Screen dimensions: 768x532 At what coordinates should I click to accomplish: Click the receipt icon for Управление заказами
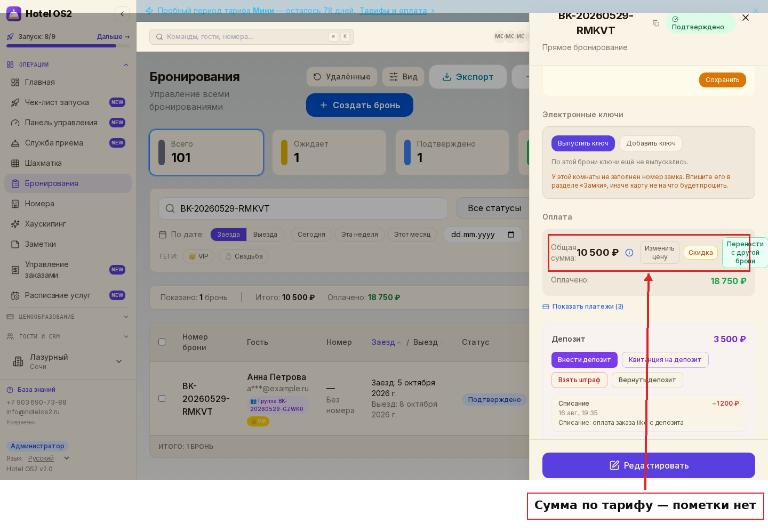[x=15, y=270]
